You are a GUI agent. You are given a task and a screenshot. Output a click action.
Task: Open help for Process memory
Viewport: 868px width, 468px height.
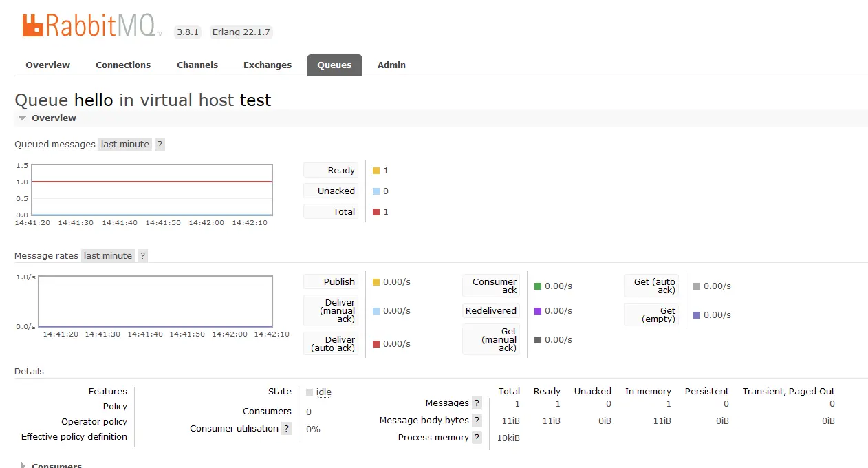(x=477, y=438)
